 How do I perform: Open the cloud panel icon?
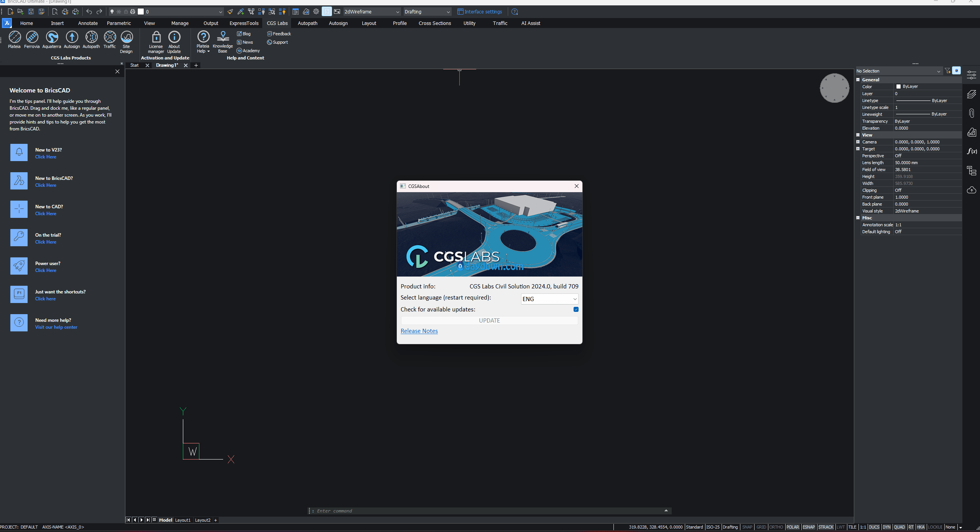972,190
